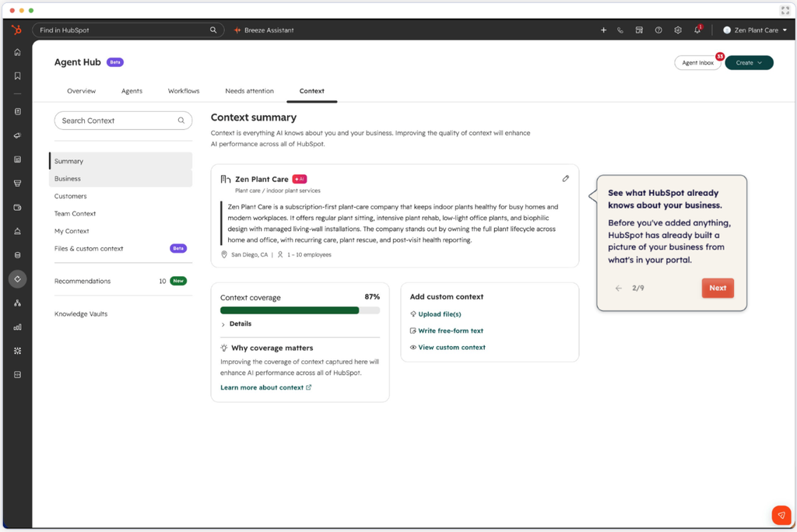Open the settings gear icon
Image resolution: width=797 pixels, height=532 pixels.
[678, 30]
